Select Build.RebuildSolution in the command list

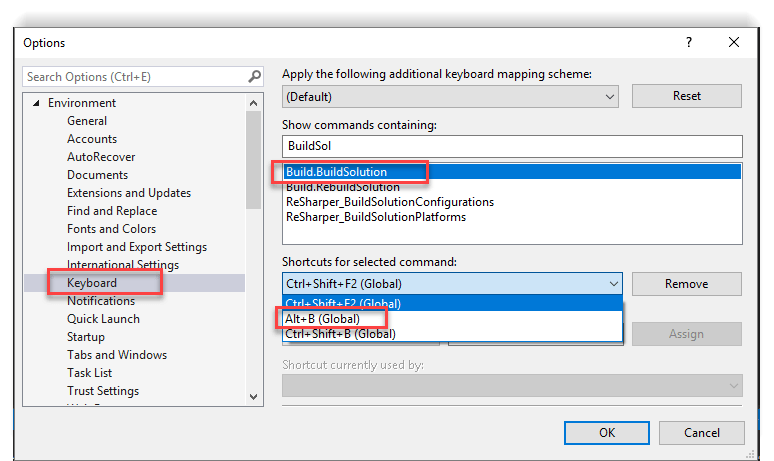[x=343, y=187]
